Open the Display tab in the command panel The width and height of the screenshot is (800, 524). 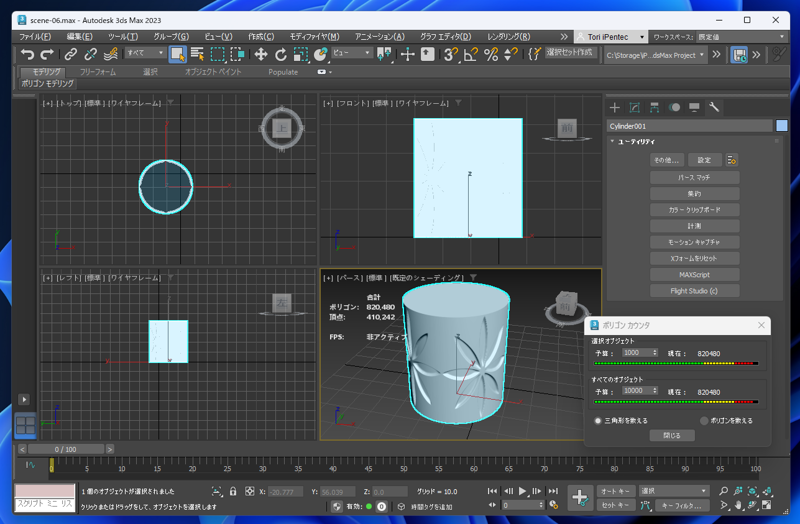click(694, 107)
